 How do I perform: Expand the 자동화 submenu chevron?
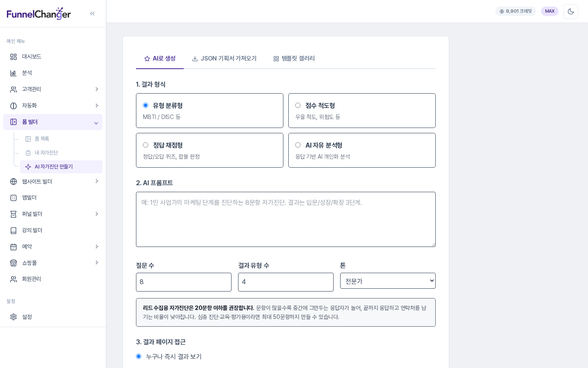coord(97,105)
